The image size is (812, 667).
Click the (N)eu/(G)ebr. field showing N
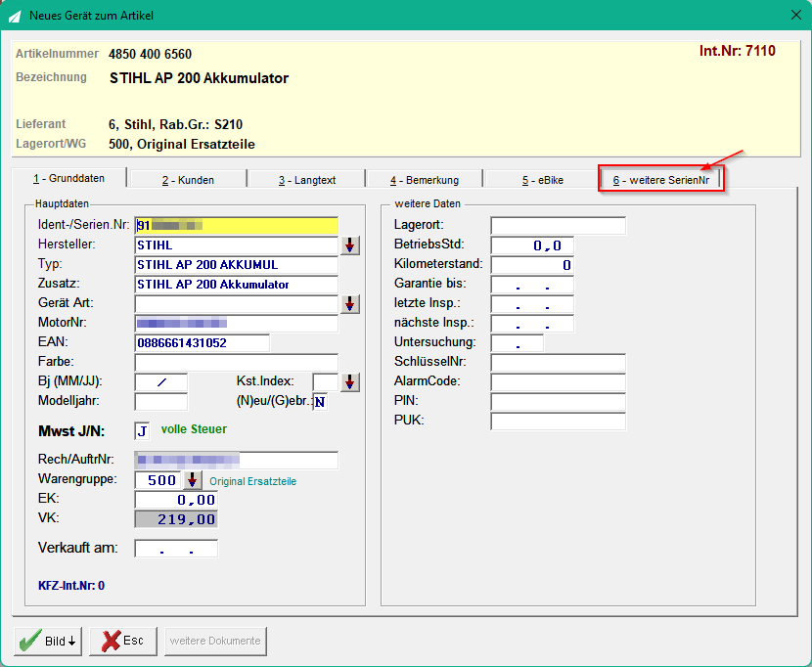(320, 402)
